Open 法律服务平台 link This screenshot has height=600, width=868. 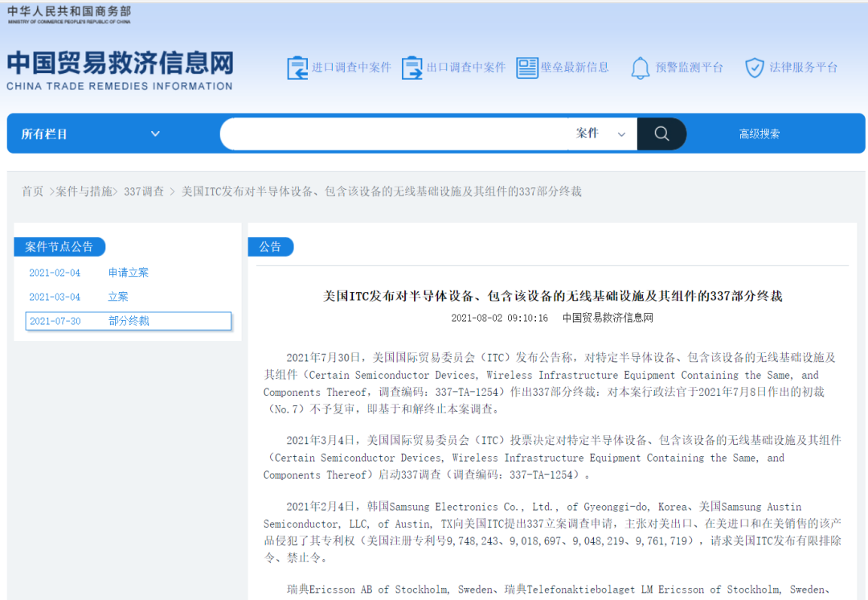point(803,68)
